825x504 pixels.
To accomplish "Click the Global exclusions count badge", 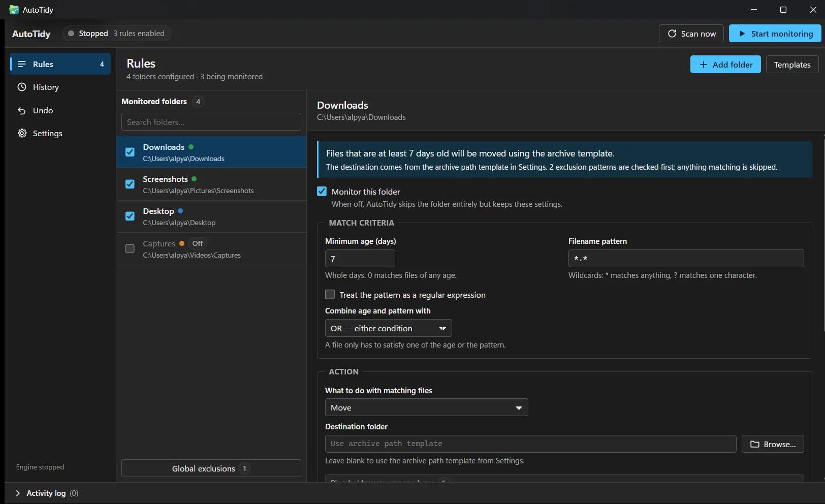I will pyautogui.click(x=244, y=468).
